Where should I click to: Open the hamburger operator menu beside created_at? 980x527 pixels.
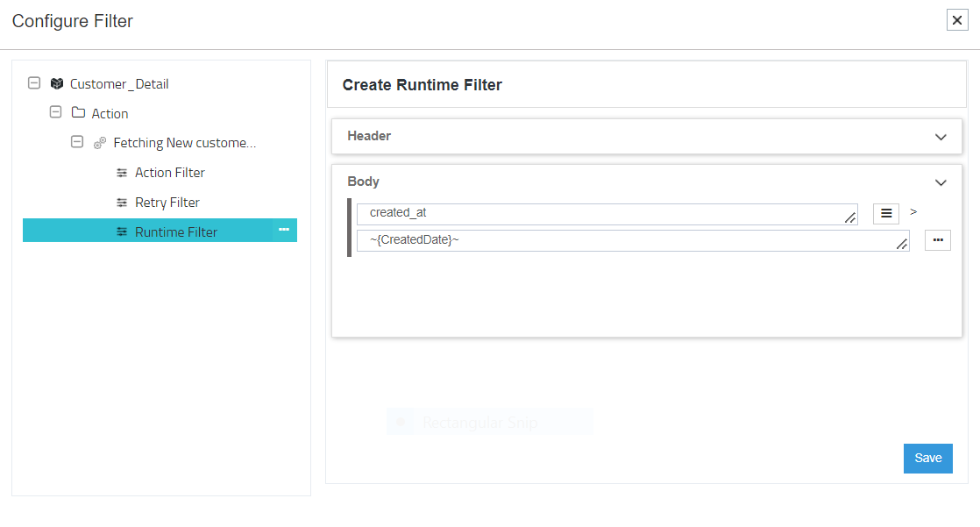pos(886,213)
